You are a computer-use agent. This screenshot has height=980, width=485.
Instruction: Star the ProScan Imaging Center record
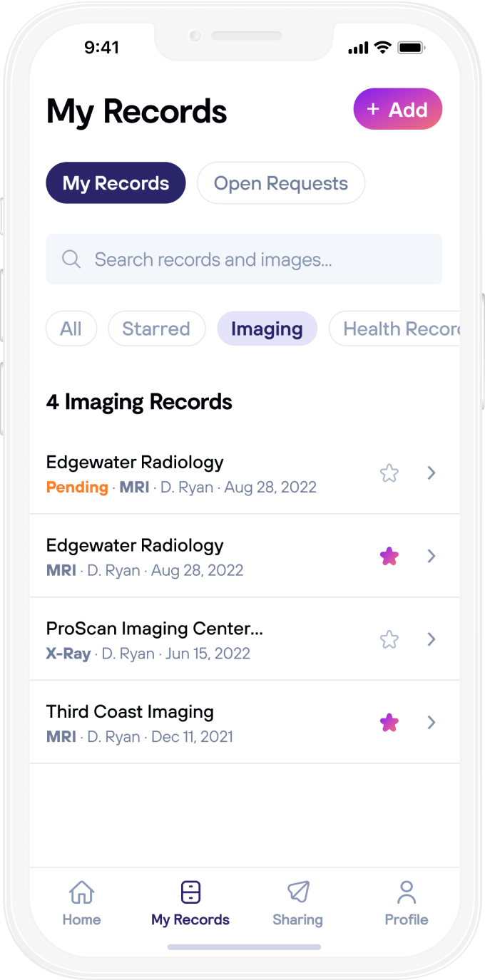pyautogui.click(x=389, y=639)
